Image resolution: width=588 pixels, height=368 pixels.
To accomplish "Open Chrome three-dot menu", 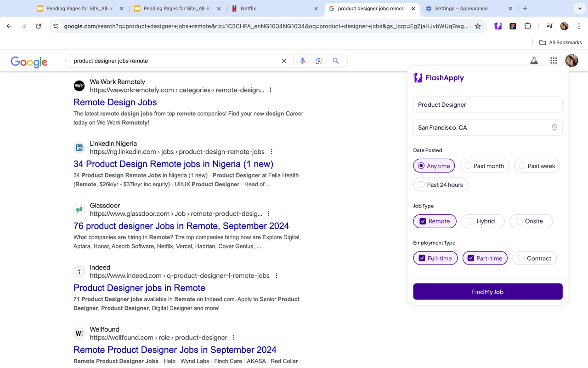I will (579, 26).
